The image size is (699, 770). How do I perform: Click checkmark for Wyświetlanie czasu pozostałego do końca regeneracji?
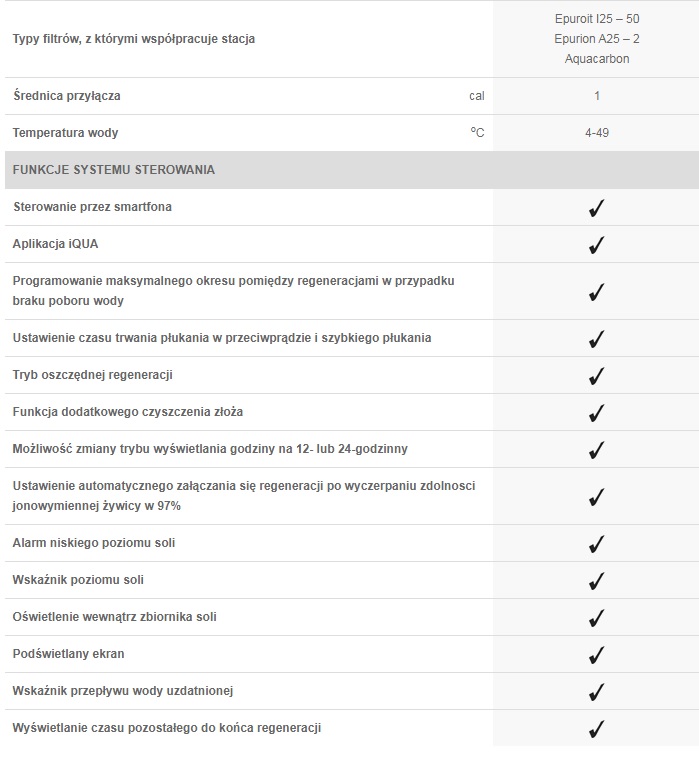click(x=597, y=729)
